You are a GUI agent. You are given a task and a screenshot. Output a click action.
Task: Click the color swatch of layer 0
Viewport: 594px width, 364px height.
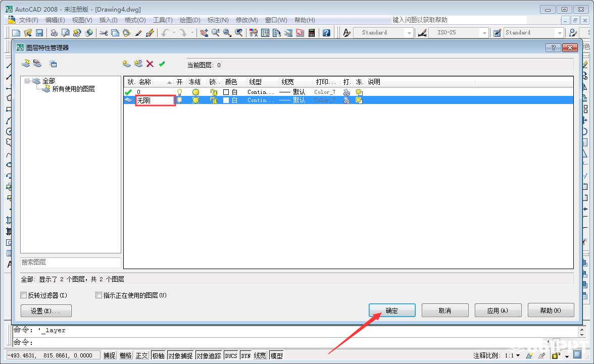click(x=226, y=92)
